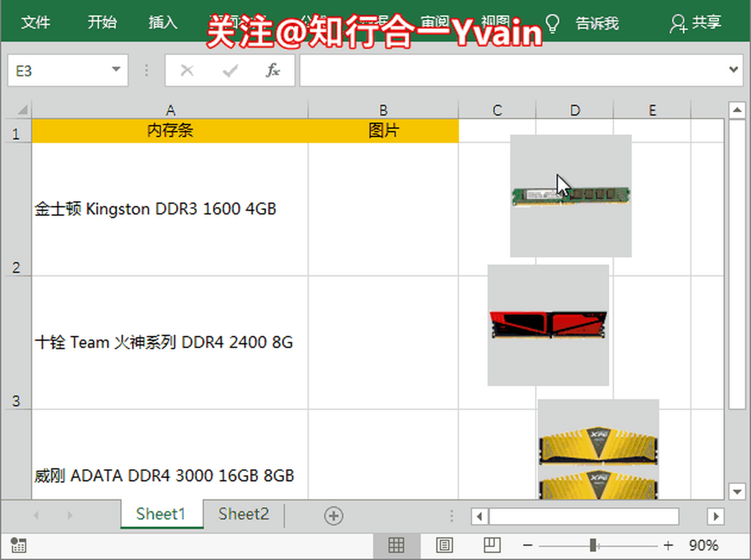This screenshot has height=560, width=751.
Task: Select the red Team RAM picture
Action: [x=548, y=325]
